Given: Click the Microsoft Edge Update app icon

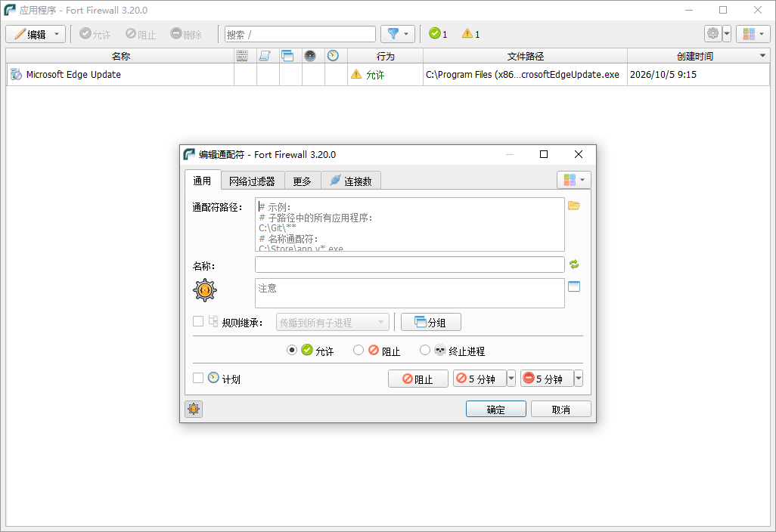Looking at the screenshot, I should pyautogui.click(x=16, y=75).
